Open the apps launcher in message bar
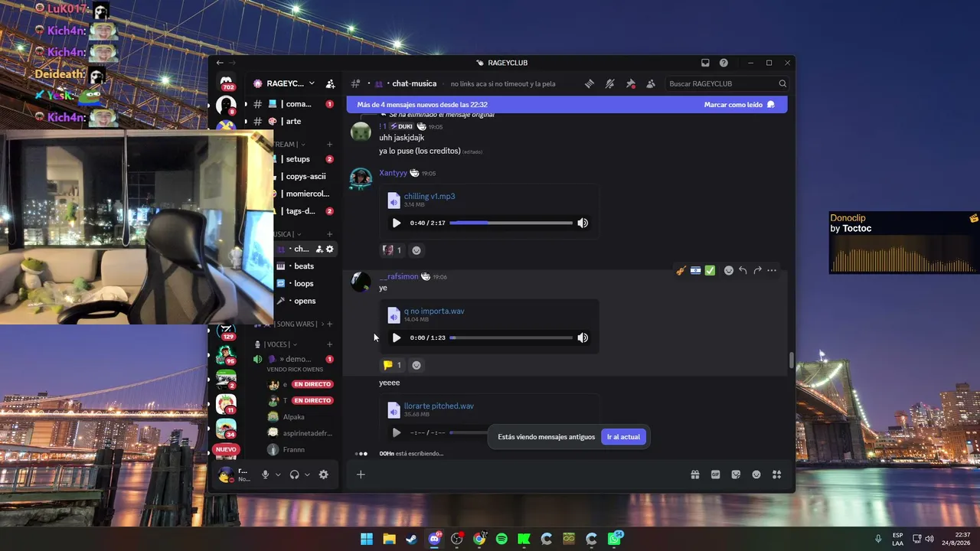Viewport: 980px width, 551px height. [x=776, y=474]
